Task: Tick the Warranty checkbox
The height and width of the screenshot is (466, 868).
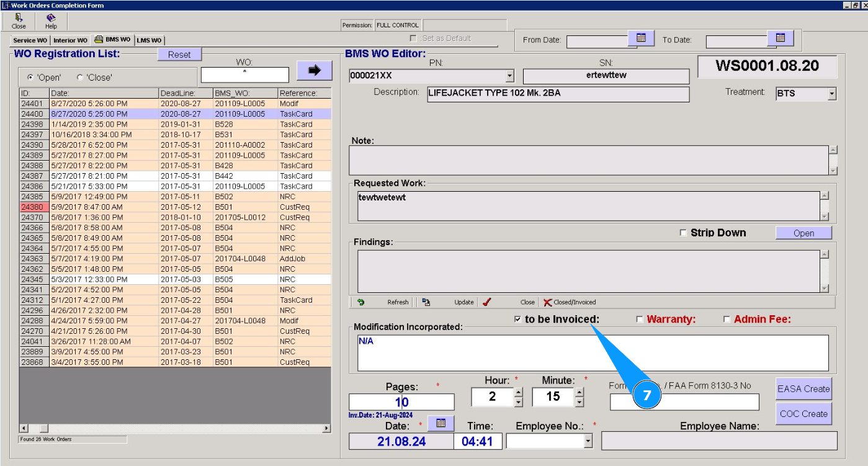Action: pyautogui.click(x=640, y=320)
